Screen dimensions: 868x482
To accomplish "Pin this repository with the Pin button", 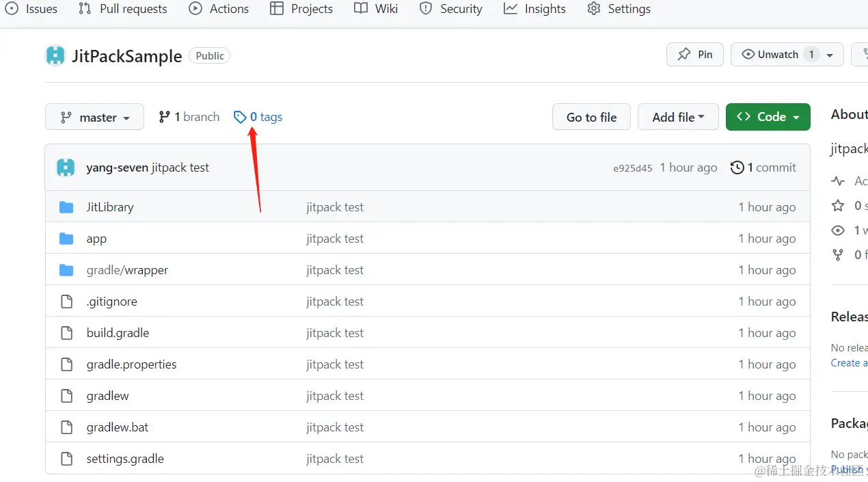I will pos(695,55).
